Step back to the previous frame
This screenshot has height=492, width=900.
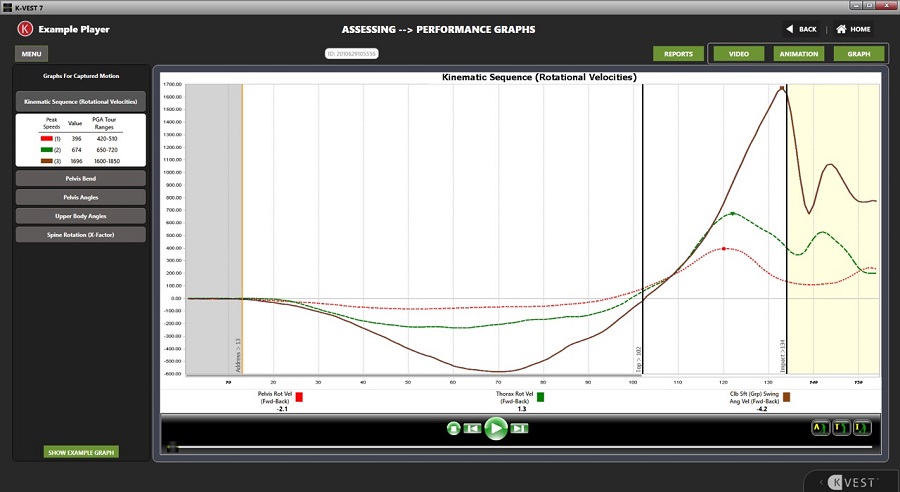(x=473, y=428)
